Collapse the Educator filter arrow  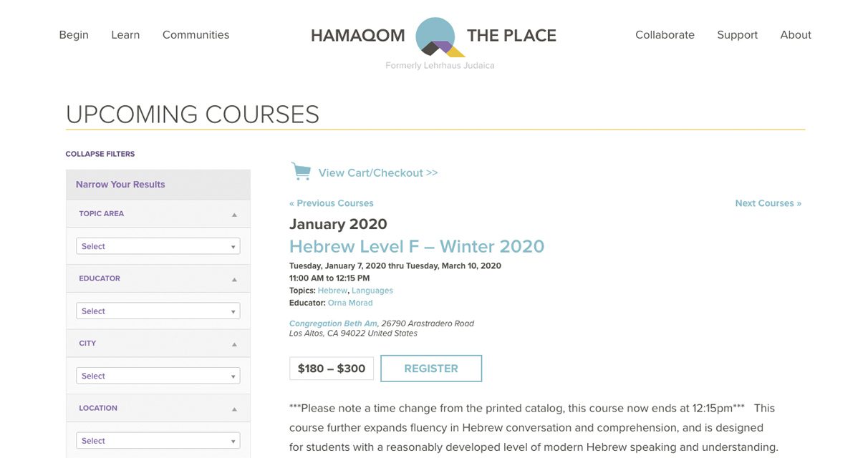(234, 279)
